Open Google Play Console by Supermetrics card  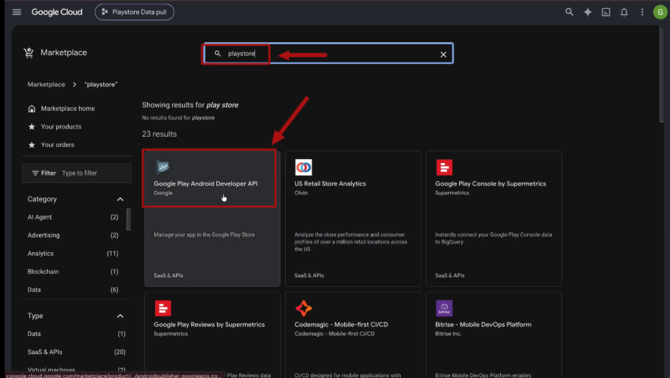494,218
